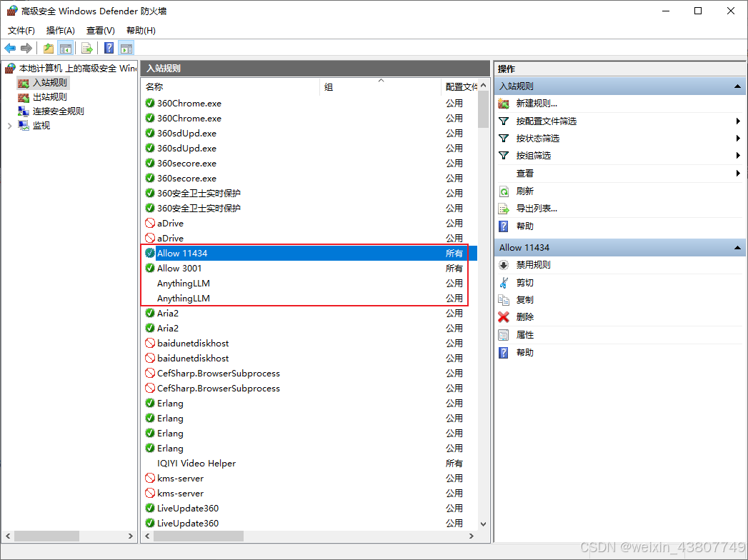This screenshot has width=748, height=560.
Task: Click the 属性 properties icon
Action: tap(504, 335)
